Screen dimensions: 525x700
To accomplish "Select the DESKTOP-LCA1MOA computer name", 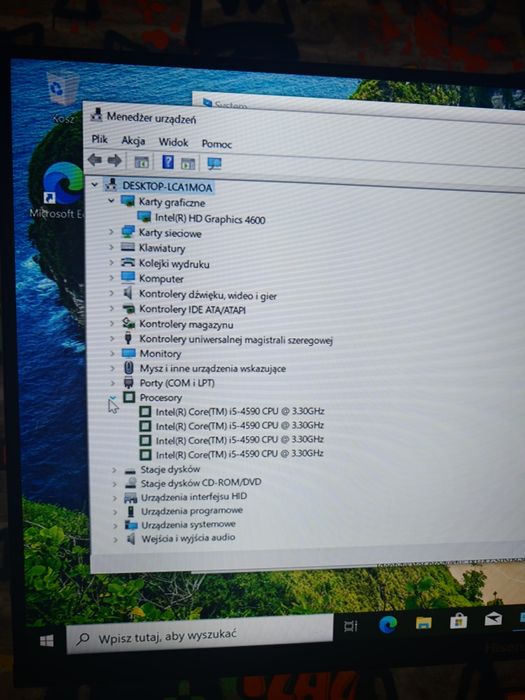I will coord(167,186).
